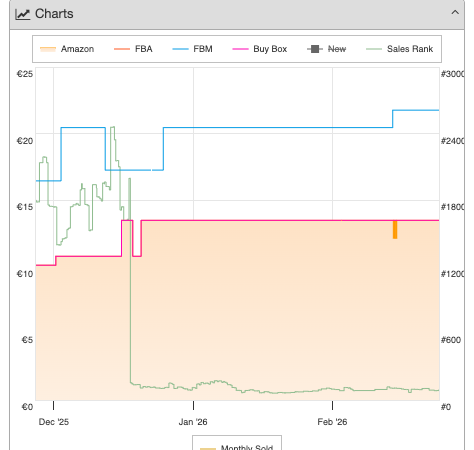This screenshot has width=474, height=450.
Task: Collapse the Charts panel chevron
Action: (455, 13)
